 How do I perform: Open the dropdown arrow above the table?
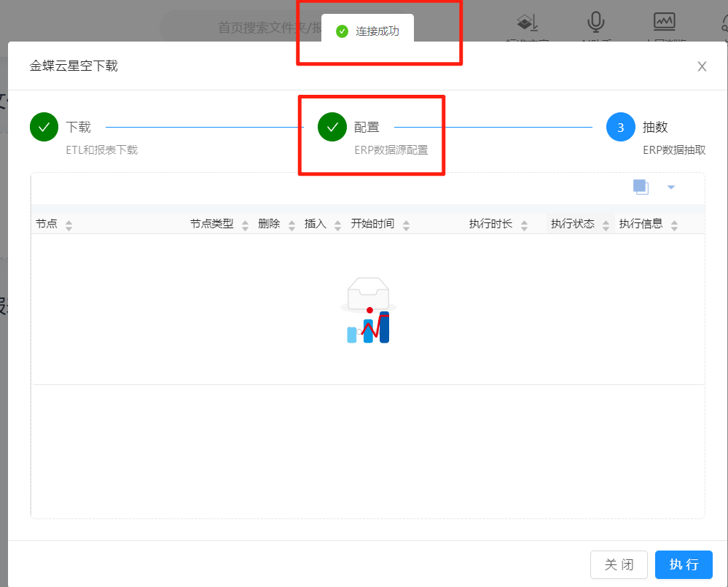(x=671, y=187)
